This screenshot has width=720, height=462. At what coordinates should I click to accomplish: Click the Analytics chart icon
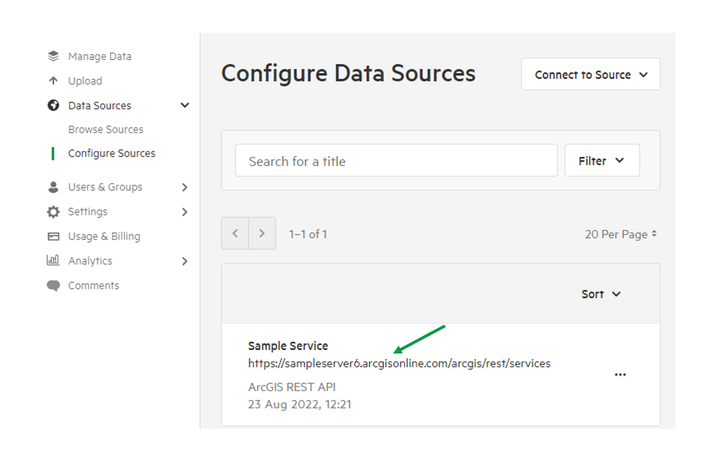(53, 260)
